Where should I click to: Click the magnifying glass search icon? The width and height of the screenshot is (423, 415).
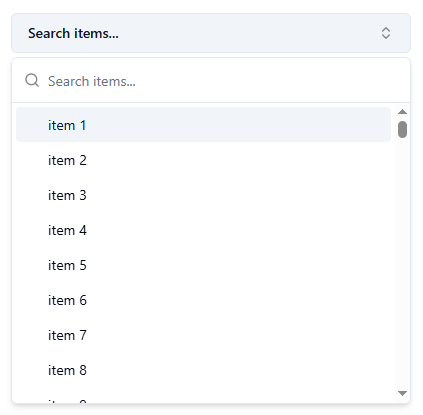(x=32, y=81)
